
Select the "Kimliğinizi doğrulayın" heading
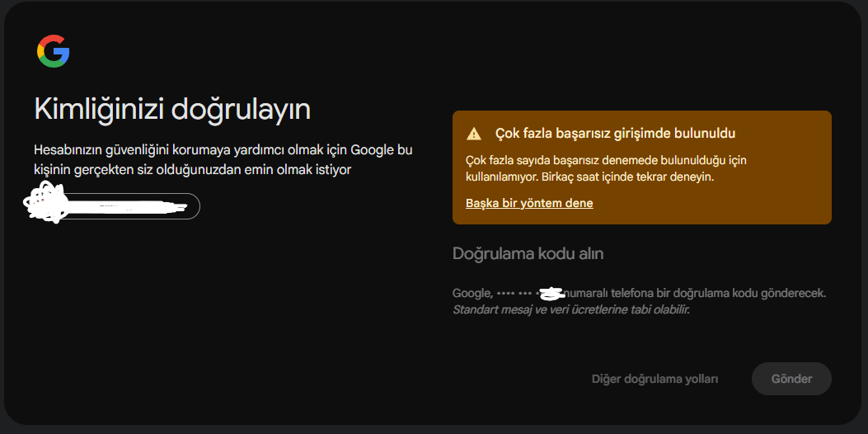tap(172, 109)
